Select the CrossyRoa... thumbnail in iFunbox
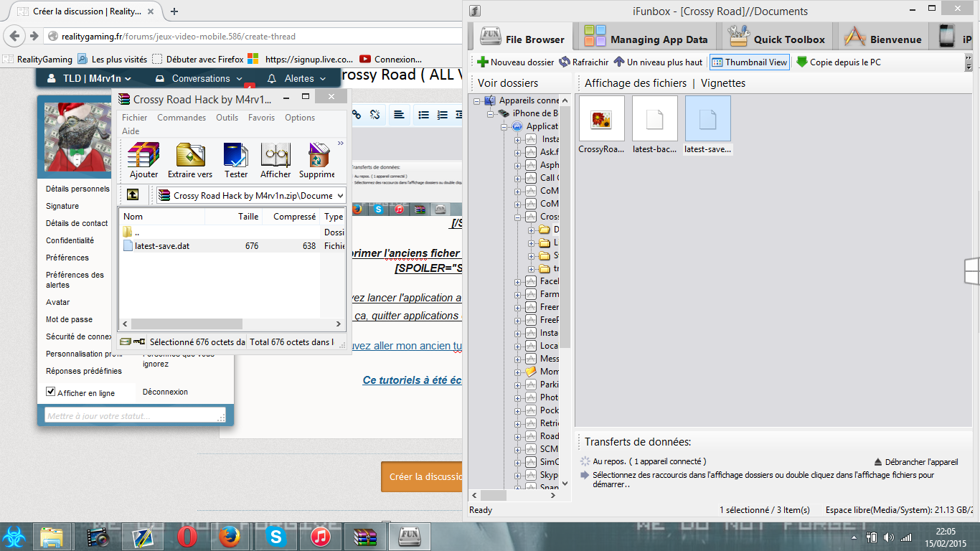This screenshot has width=980, height=551. (x=602, y=126)
